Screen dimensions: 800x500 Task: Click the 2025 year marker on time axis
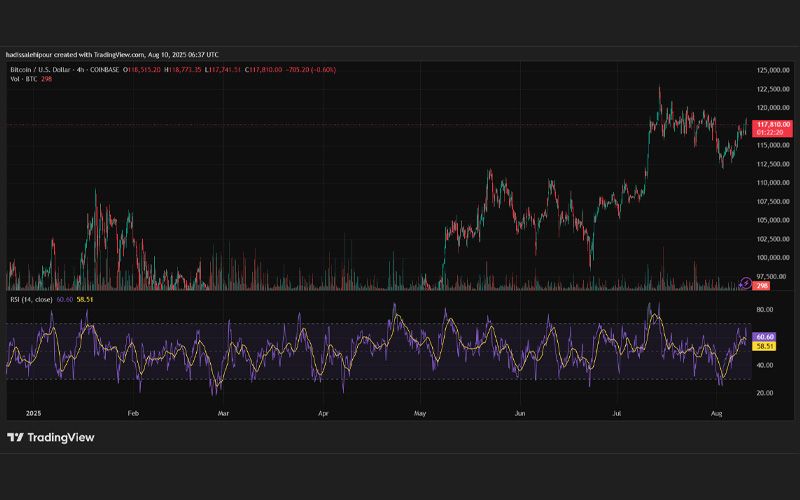tap(33, 413)
